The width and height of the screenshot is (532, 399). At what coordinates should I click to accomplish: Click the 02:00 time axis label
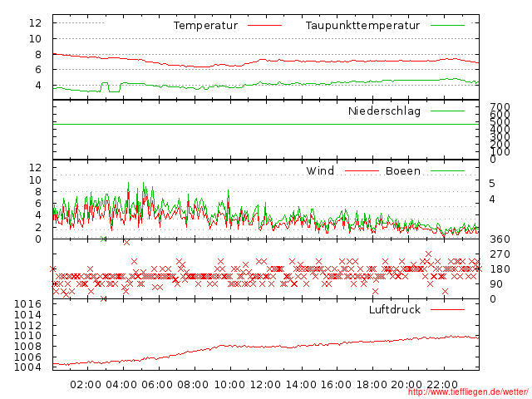[x=86, y=385]
